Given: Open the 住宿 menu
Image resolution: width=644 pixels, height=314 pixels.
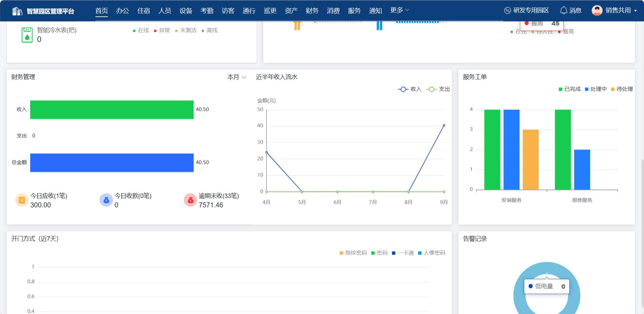Looking at the screenshot, I should (144, 11).
